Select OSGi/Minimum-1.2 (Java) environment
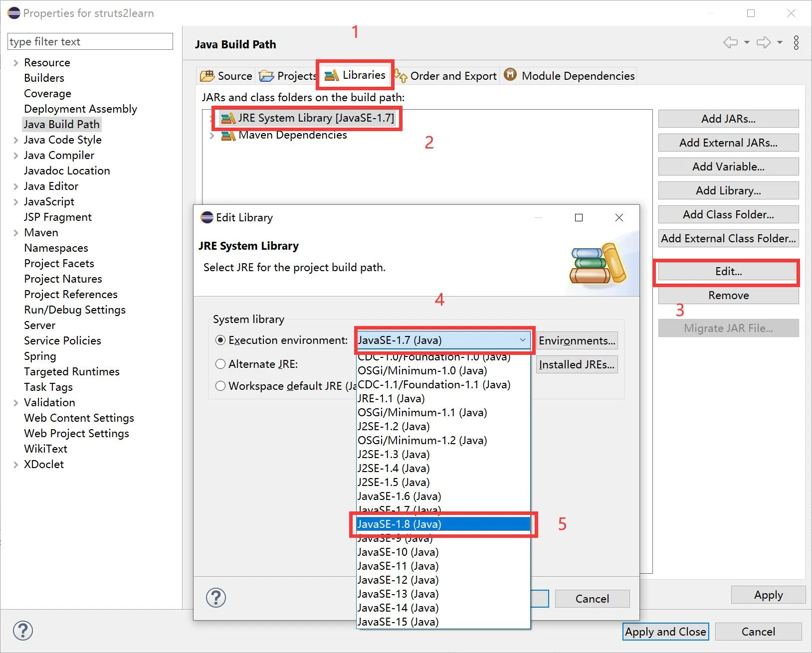Viewport: 812px width, 653px height. point(443,440)
